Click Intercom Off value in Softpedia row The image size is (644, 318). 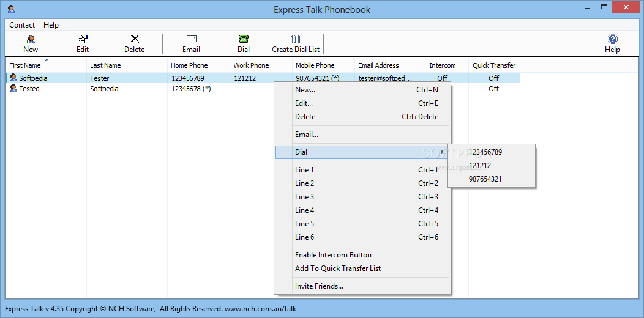point(443,78)
